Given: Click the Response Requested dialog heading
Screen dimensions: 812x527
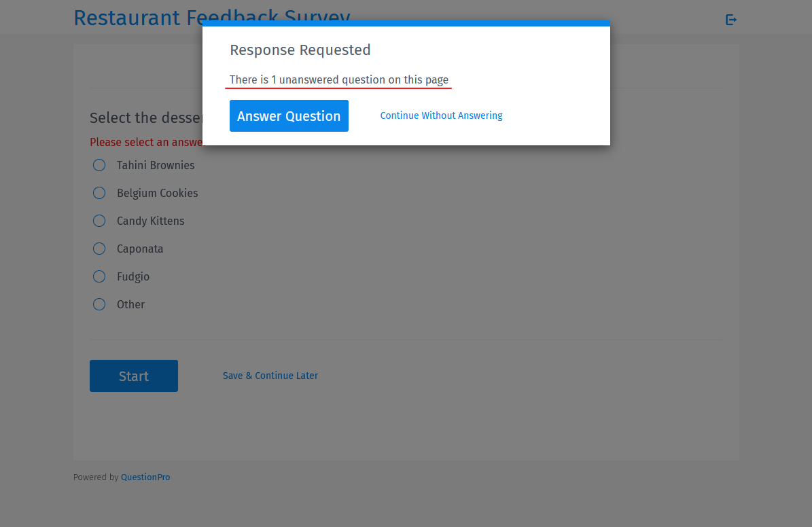Looking at the screenshot, I should (x=300, y=50).
